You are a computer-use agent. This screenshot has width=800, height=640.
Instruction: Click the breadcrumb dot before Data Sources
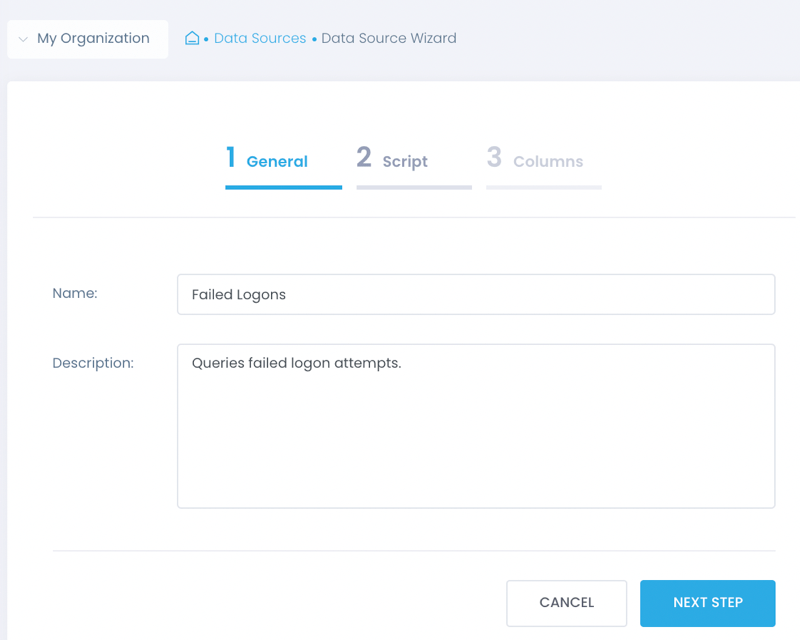tap(207, 39)
